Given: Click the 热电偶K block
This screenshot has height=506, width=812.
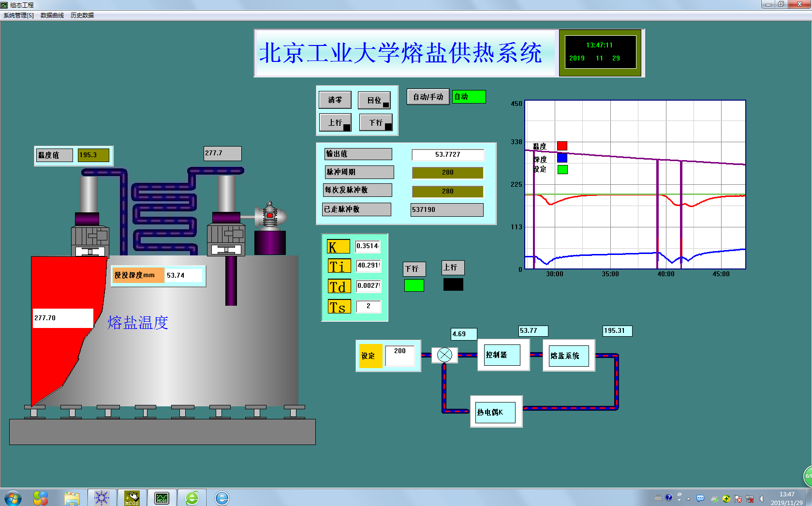Looking at the screenshot, I should point(496,413).
